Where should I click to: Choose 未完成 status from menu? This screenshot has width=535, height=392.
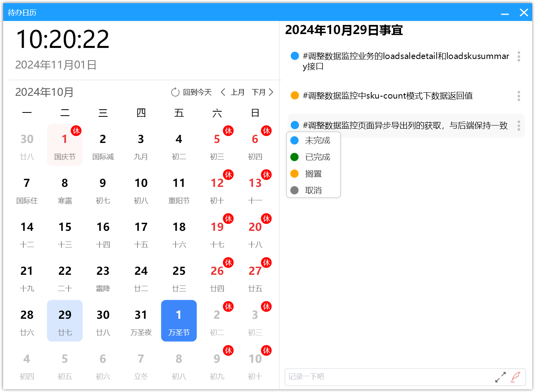tap(313, 141)
